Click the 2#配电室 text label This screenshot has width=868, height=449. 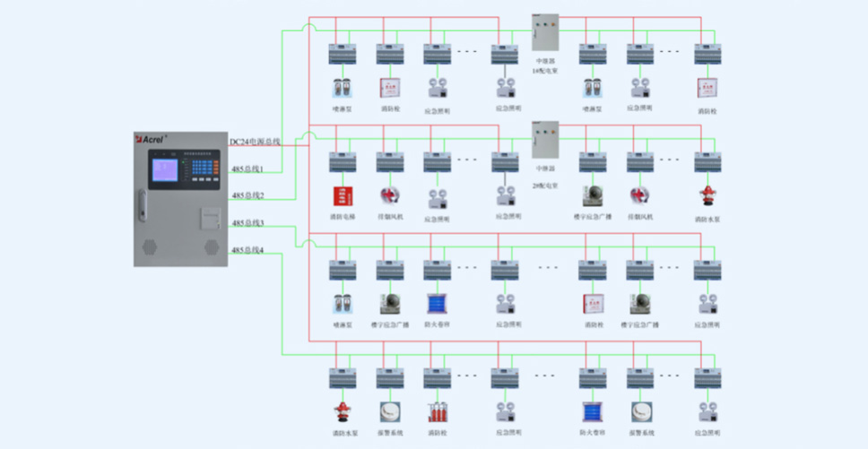click(x=545, y=186)
